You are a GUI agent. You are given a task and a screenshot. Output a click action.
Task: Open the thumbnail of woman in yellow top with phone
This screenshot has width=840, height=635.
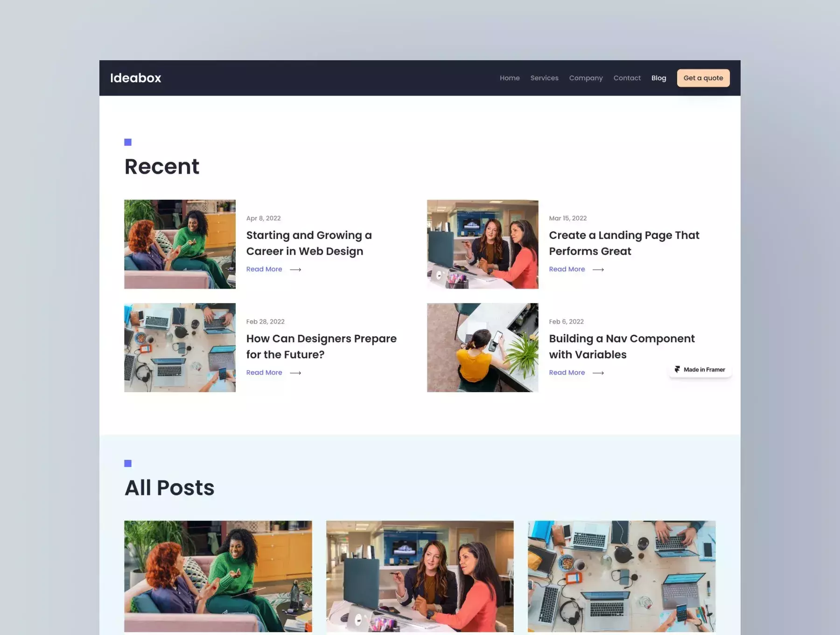[x=483, y=348]
